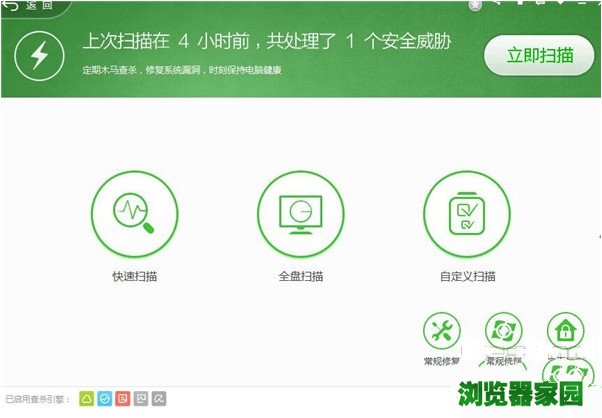Click the subtitle starting with 定期木马查杀
The width and height of the screenshot is (602, 418).
182,70
